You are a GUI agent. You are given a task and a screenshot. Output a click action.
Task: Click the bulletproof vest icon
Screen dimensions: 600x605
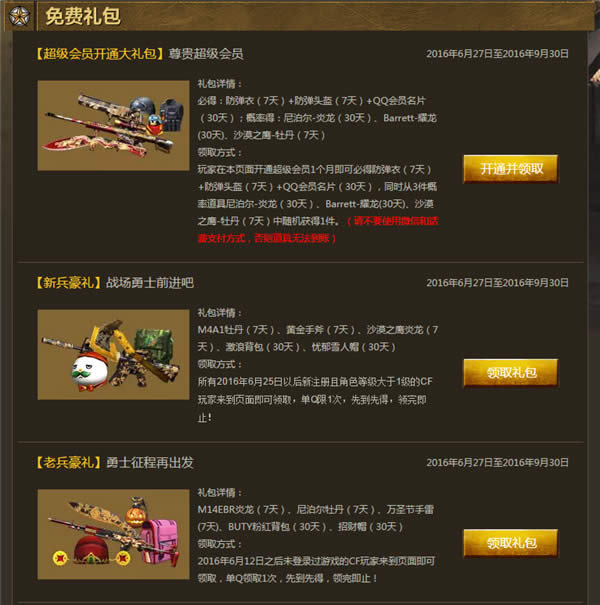171,114
